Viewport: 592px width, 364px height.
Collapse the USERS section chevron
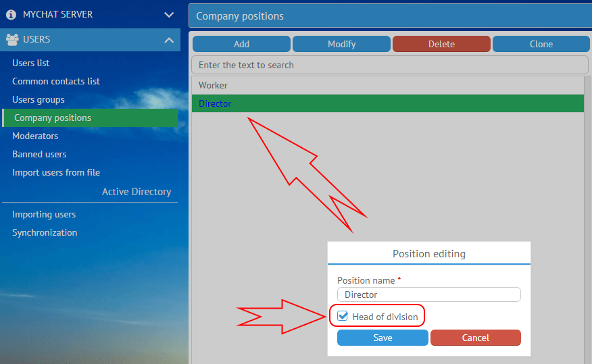coord(169,40)
